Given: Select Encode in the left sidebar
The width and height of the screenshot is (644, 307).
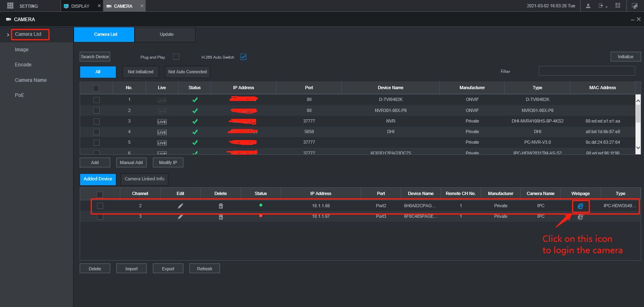Looking at the screenshot, I should (x=23, y=65).
